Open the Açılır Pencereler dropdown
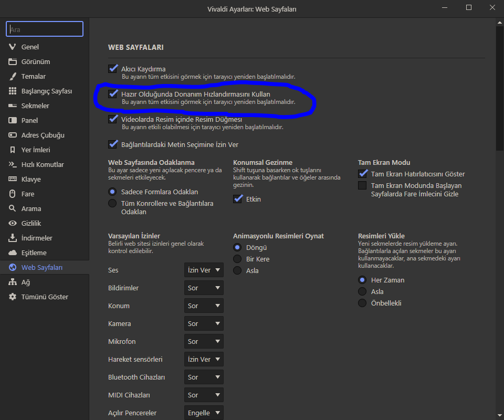 click(x=204, y=413)
